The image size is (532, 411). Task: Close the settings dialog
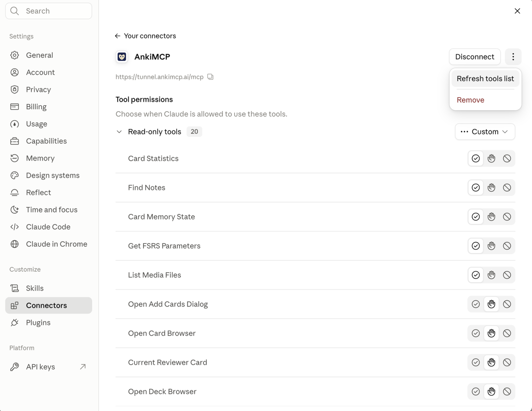(517, 11)
